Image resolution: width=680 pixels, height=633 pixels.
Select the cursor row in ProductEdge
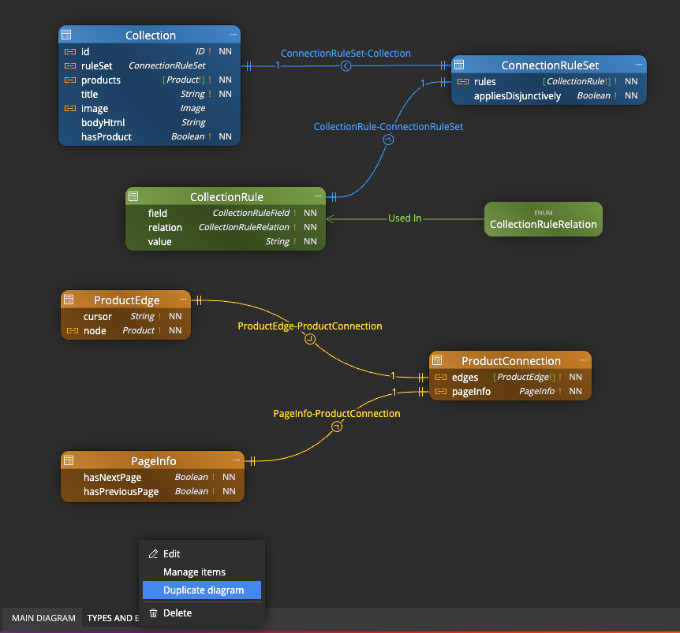126,316
